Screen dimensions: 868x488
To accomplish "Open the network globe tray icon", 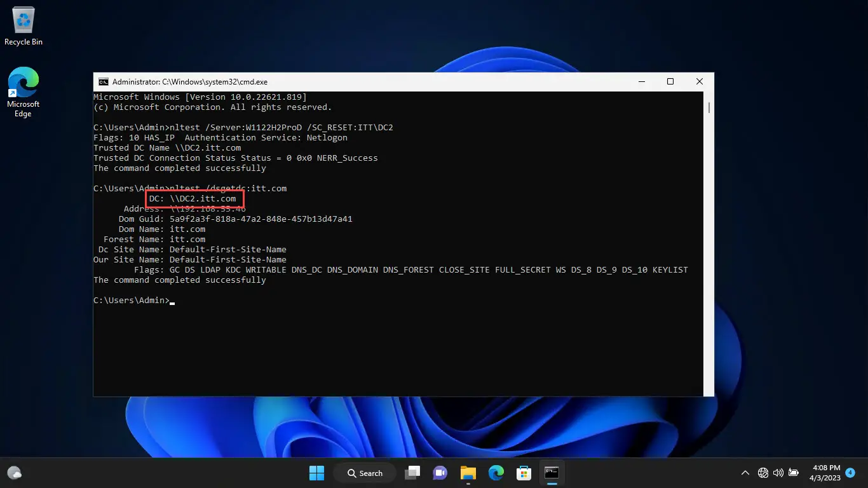I will click(x=763, y=473).
